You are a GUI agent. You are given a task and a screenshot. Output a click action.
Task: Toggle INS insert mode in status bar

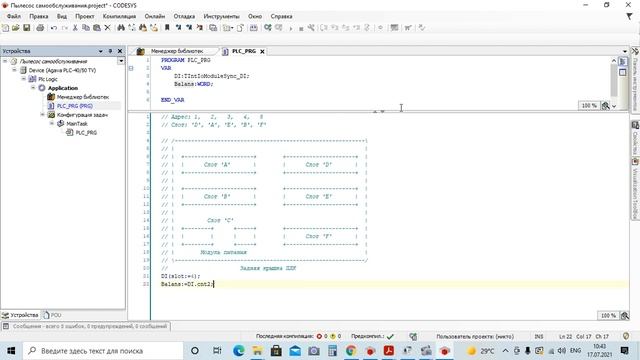[x=539, y=336]
